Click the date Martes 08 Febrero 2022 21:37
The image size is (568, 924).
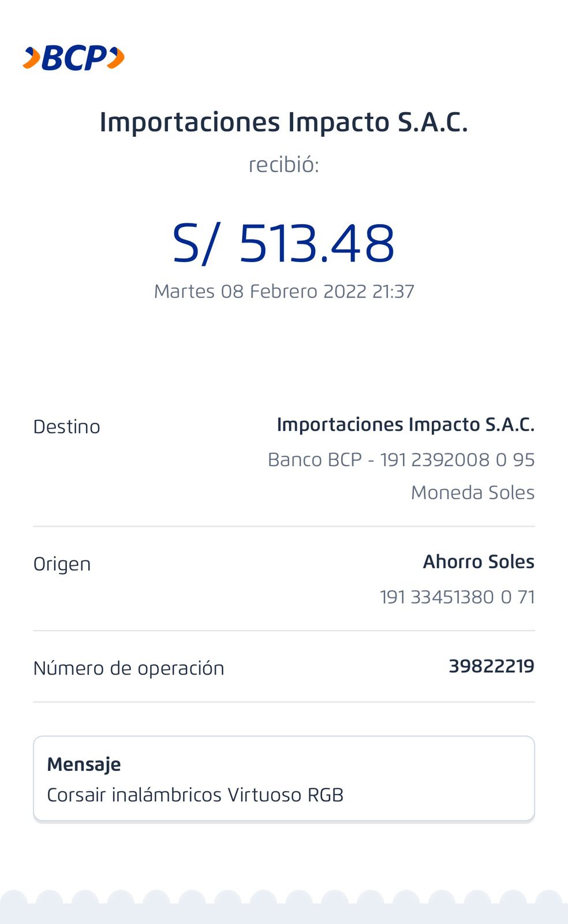point(283,291)
